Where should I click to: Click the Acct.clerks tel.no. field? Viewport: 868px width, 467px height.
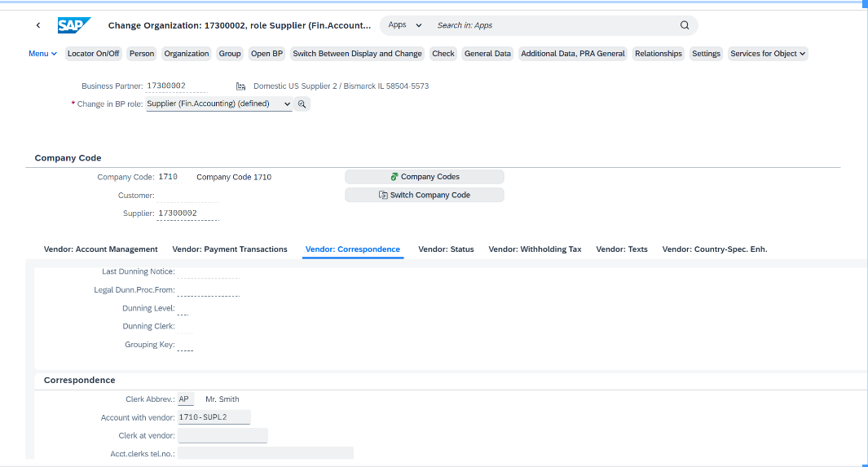coord(265,454)
